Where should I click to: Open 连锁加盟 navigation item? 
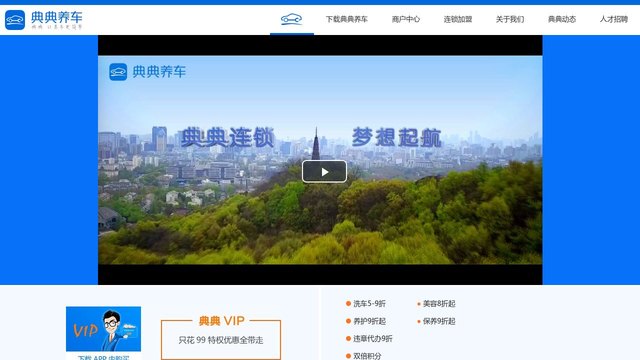[x=458, y=19]
